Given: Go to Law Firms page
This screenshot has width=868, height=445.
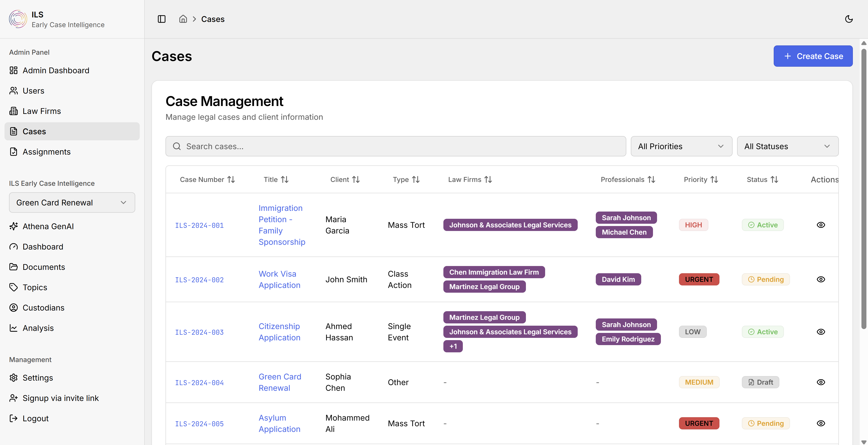Looking at the screenshot, I should pos(72,111).
